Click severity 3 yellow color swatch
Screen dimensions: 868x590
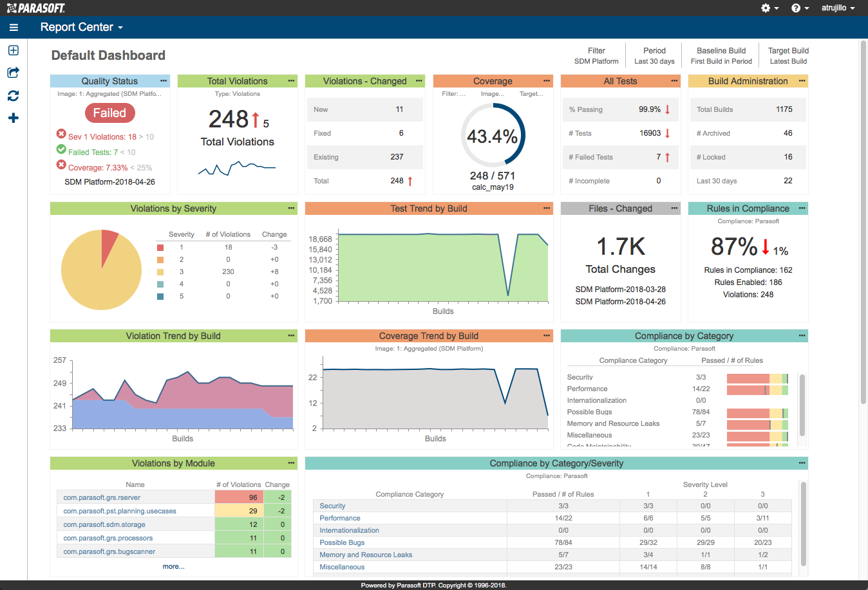[160, 272]
